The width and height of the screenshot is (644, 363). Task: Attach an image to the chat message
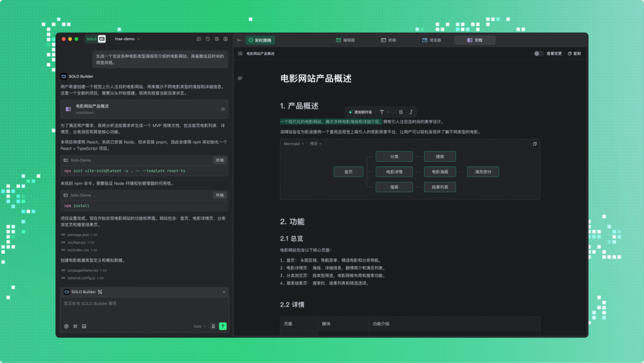[x=84, y=327]
